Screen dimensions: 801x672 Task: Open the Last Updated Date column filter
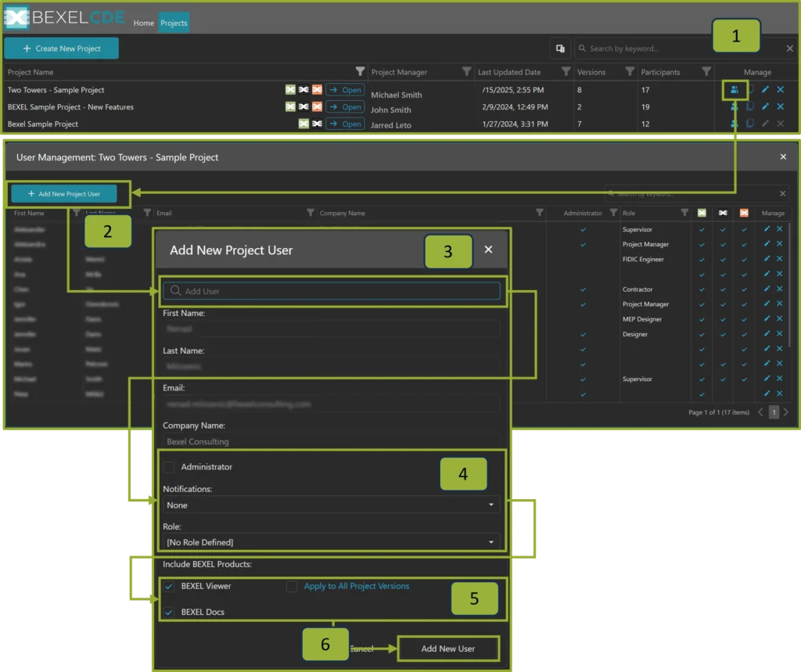[566, 71]
